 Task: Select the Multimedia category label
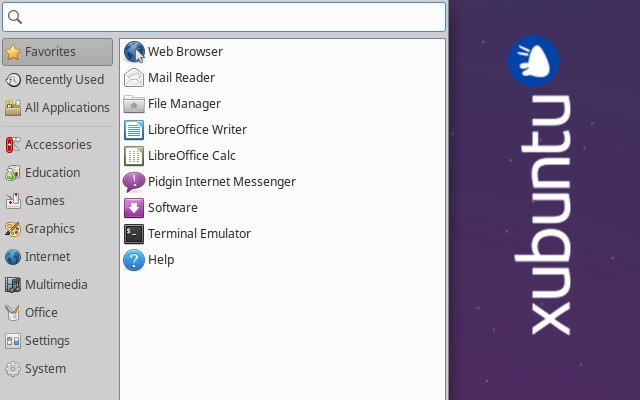(56, 284)
